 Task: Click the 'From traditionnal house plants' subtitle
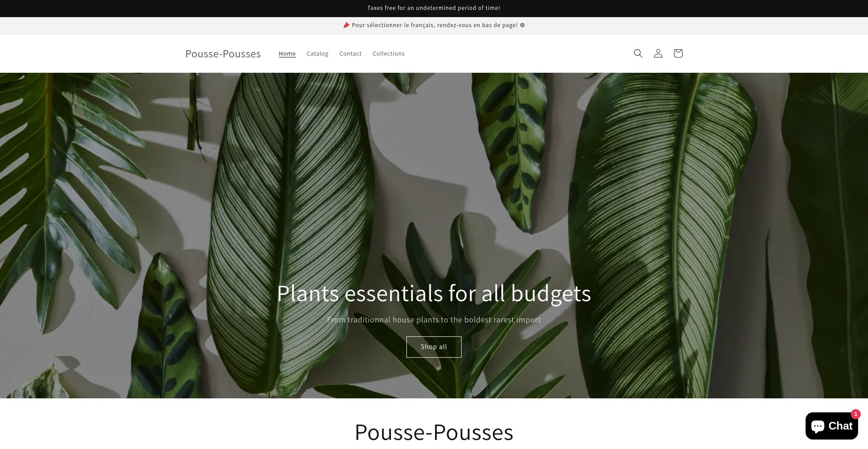tap(434, 320)
